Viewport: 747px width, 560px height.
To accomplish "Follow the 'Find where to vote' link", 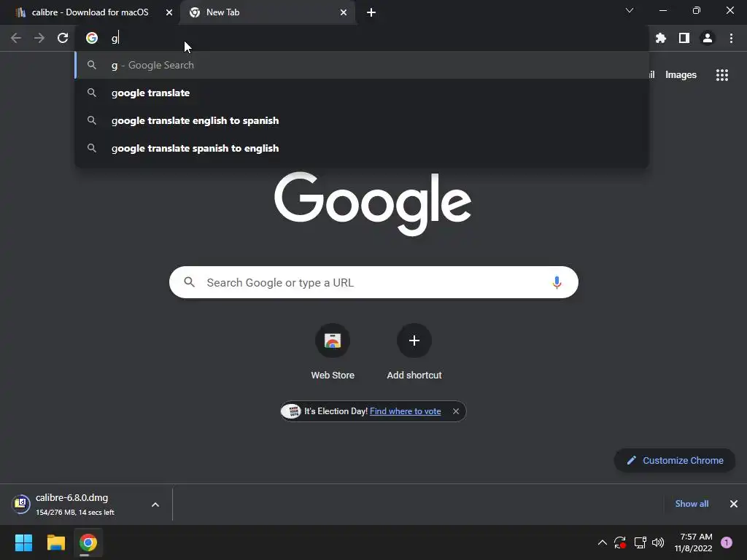I will [406, 411].
